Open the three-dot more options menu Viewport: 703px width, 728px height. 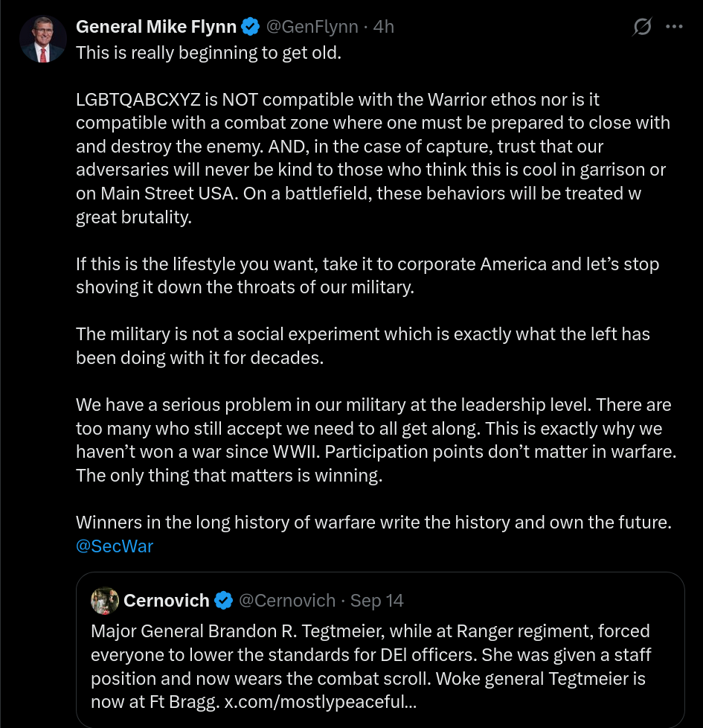[674, 28]
